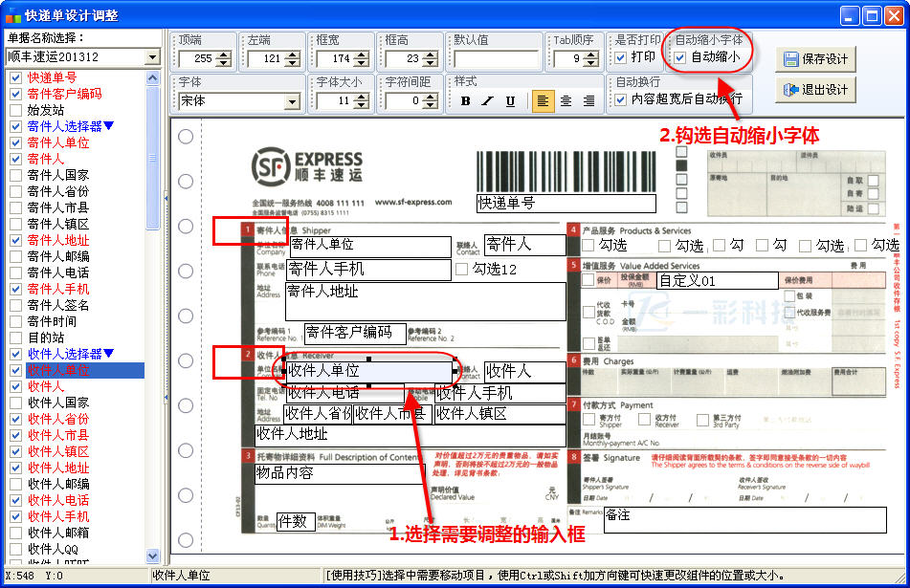Increase 顶端 value with up arrow
This screenshot has width=910, height=588.
point(224,54)
